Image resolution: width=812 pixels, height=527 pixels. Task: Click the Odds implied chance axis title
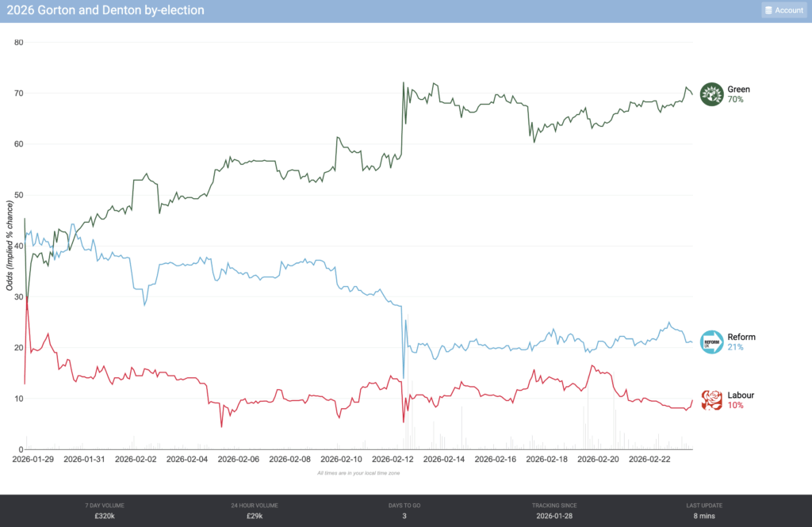(x=10, y=245)
